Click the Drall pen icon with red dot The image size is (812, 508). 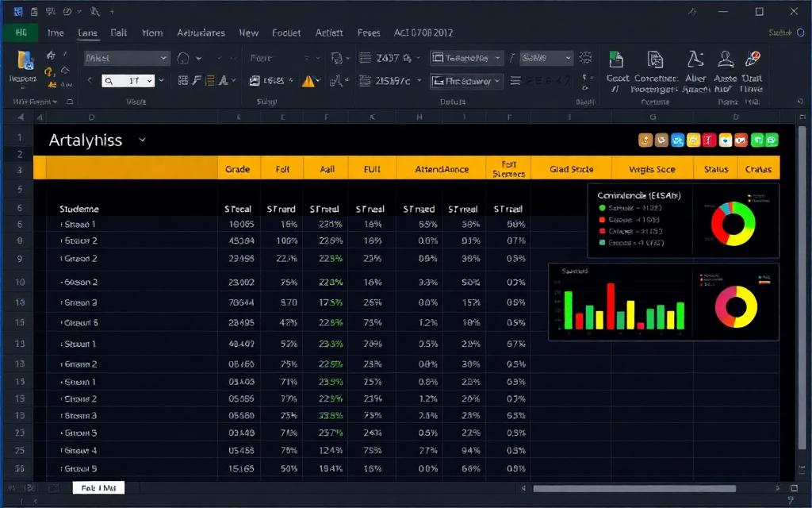(x=752, y=59)
